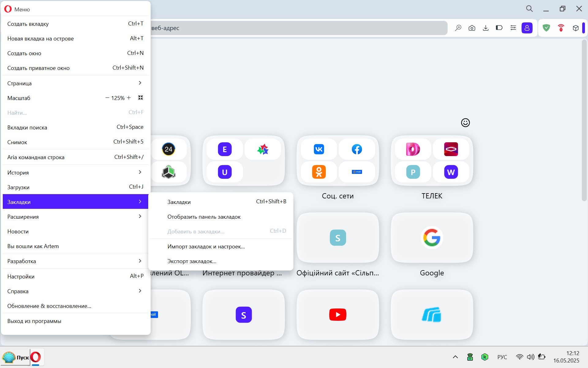Increase zoom with the plus button
Viewport: 588px width, 368px height.
(129, 98)
